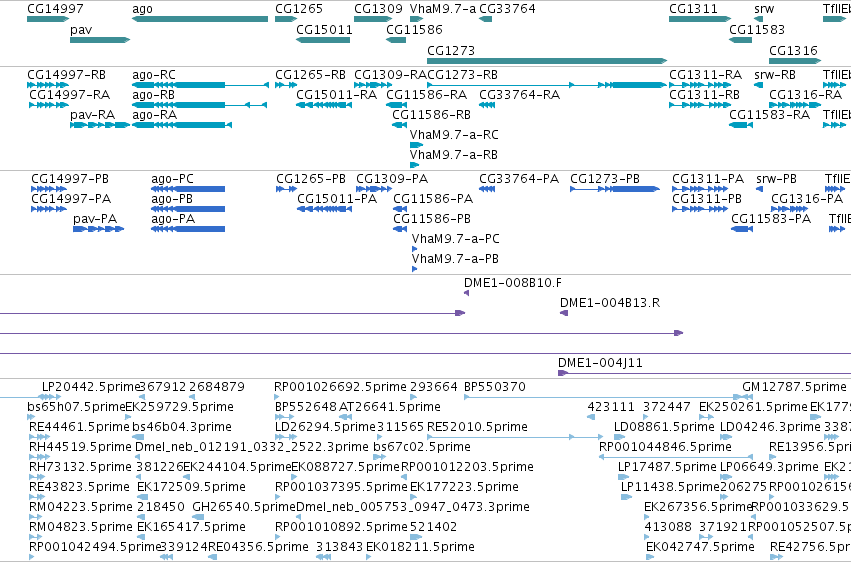Screen dimensions: 851x562
Task: Select the CG15011 gene label
Action: click(x=324, y=29)
